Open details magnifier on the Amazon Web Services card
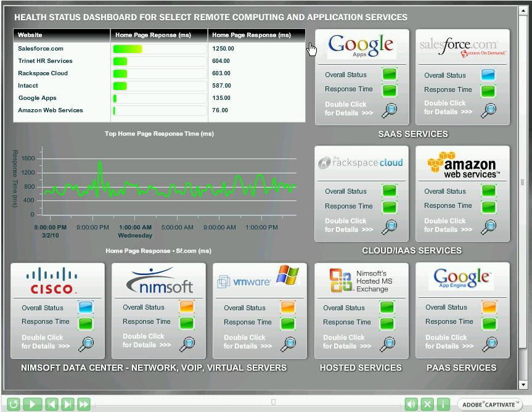The height and width of the screenshot is (412, 532). [489, 227]
